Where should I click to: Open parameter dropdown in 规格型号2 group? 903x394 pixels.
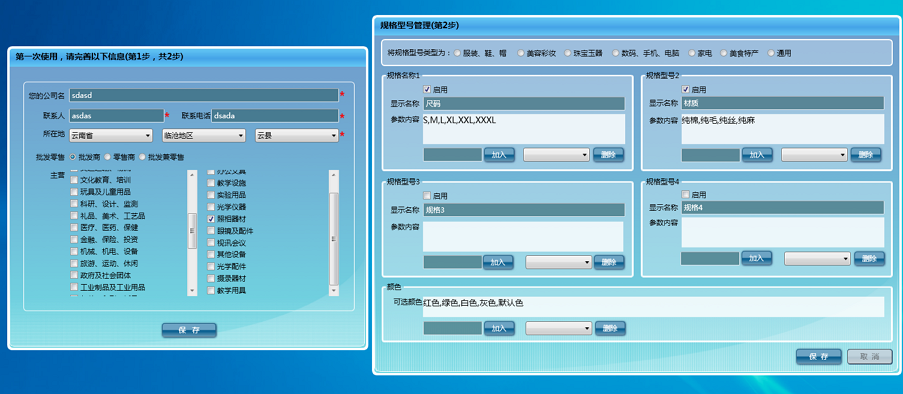point(814,155)
